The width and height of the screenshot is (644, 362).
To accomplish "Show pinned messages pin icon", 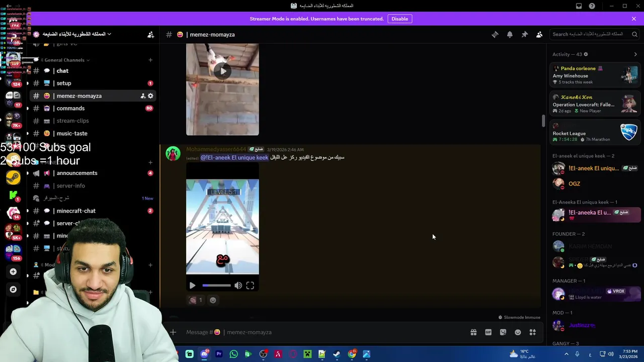I will [x=524, y=34].
